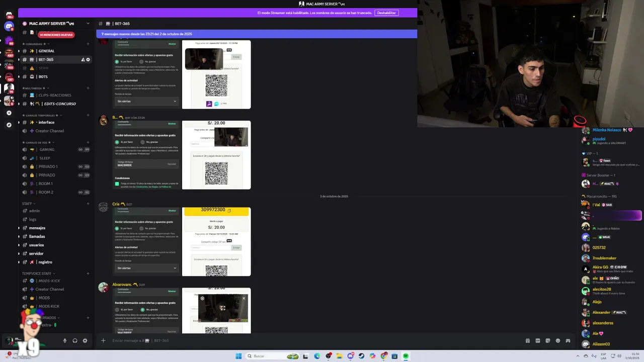Join the GAMING voice channel

(x=56, y=149)
